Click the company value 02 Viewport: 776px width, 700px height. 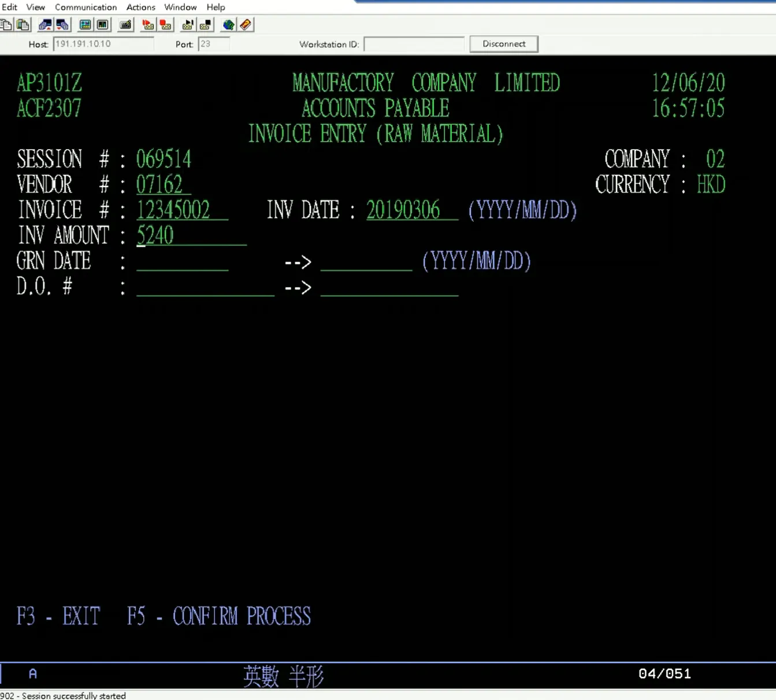click(x=715, y=159)
